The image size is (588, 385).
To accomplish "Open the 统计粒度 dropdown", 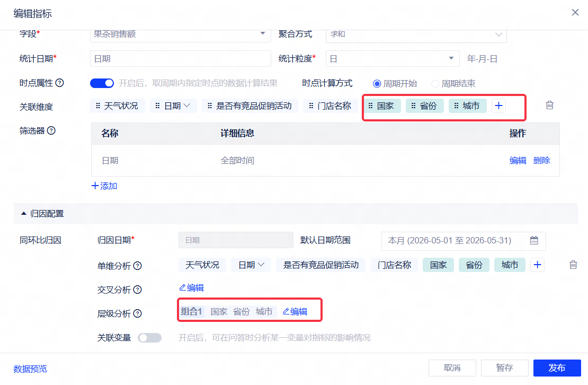I will pos(392,58).
